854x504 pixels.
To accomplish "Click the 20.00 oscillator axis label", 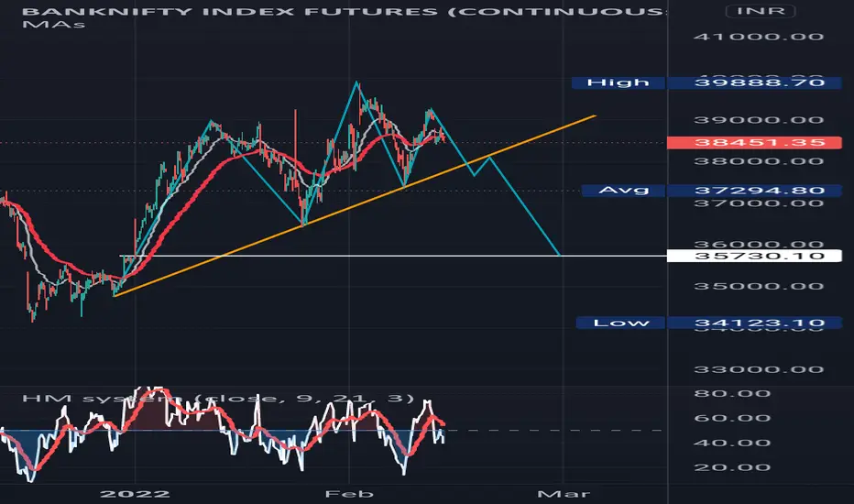I will 732,467.
